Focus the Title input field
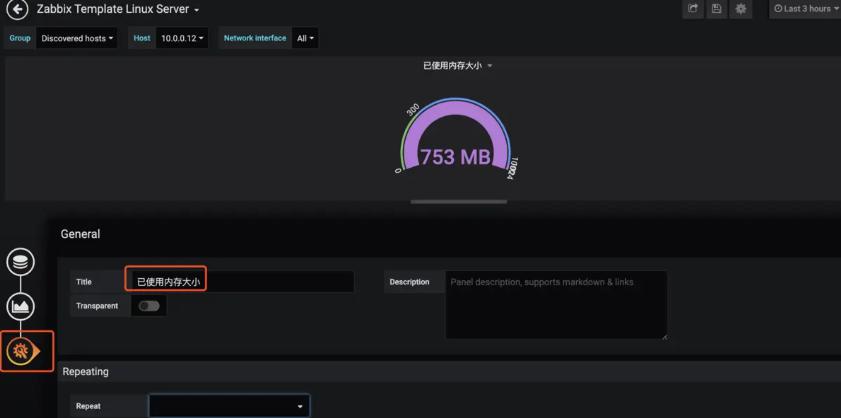This screenshot has height=418, width=841. [x=243, y=282]
